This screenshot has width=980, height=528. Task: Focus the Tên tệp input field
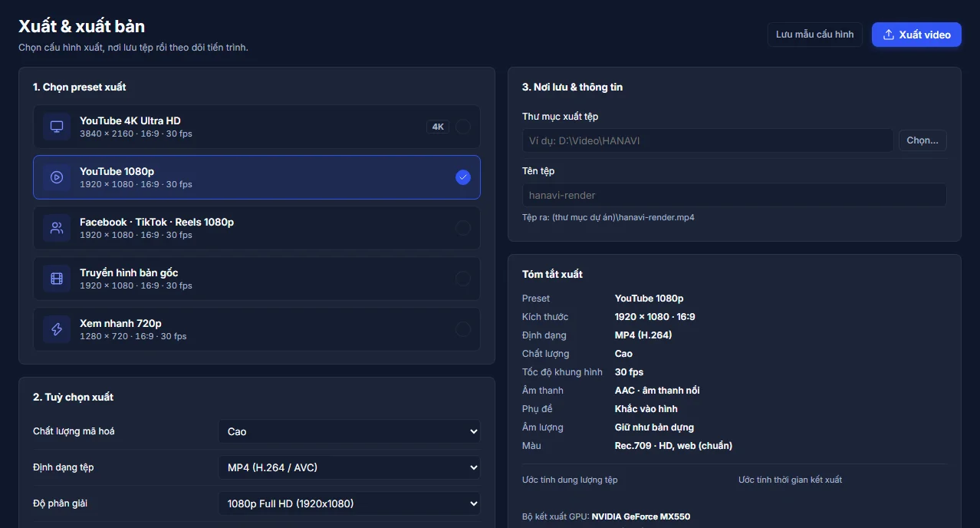tap(735, 195)
